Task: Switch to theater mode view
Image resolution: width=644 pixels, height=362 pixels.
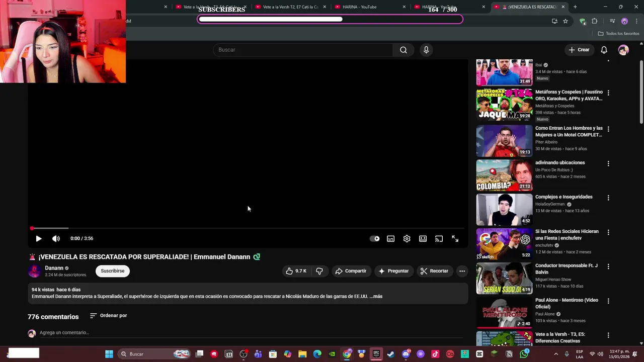Action: pyautogui.click(x=423, y=239)
